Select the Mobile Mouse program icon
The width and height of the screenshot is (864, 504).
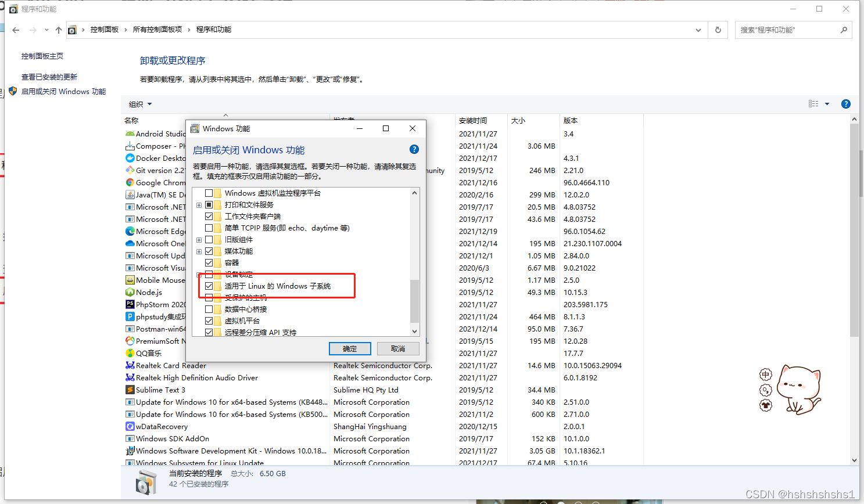[x=130, y=280]
